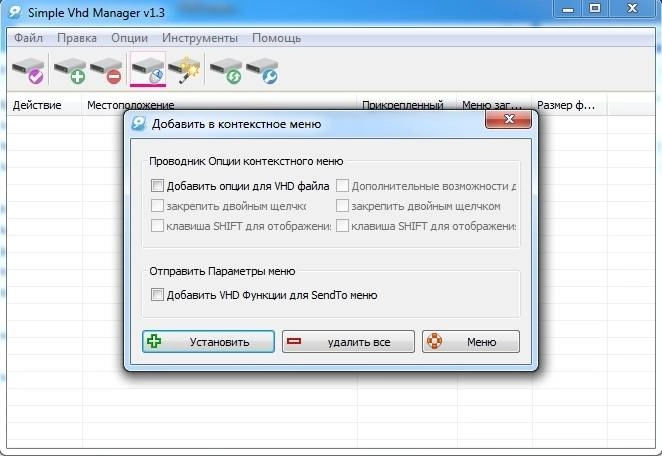Click the удалить все button
662x456 pixels.
pyautogui.click(x=348, y=341)
